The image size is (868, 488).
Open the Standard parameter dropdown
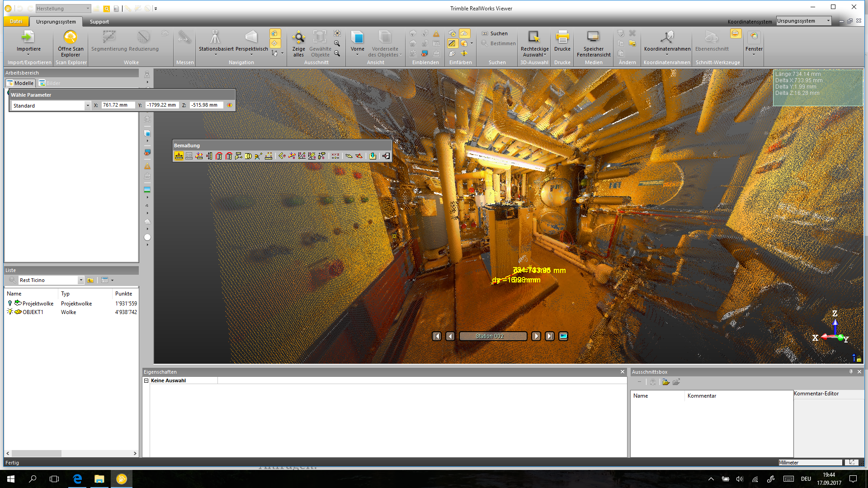click(x=87, y=106)
